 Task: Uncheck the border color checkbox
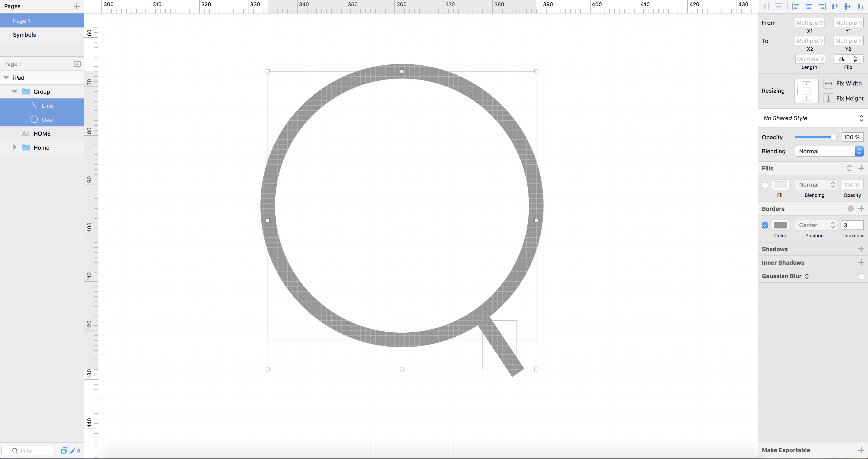pyautogui.click(x=765, y=225)
